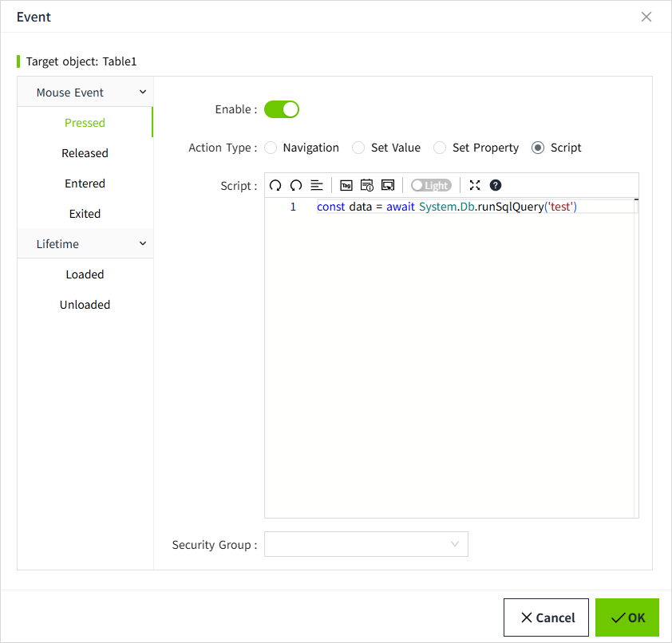The height and width of the screenshot is (643, 672).
Task: Confirm with the OK button
Action: pos(627,617)
